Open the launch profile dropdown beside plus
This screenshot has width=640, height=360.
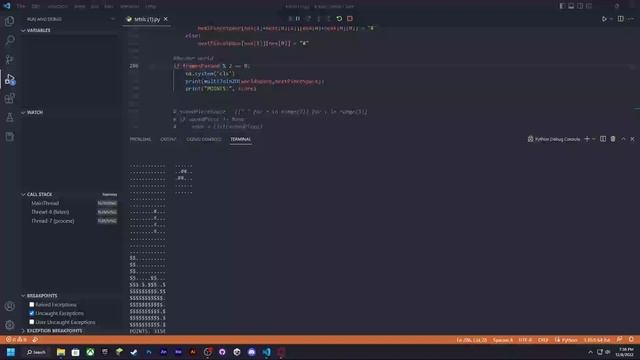tap(593, 139)
